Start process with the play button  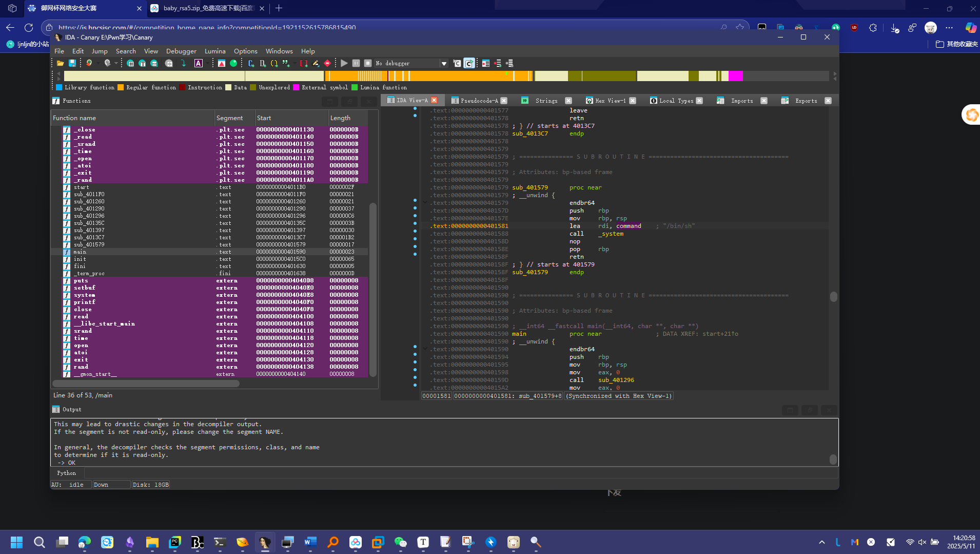click(x=344, y=63)
